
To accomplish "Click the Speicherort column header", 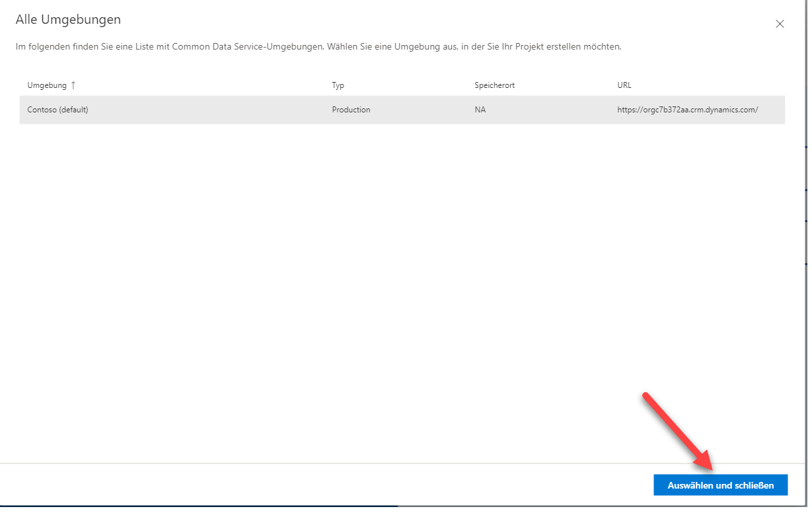I will [x=494, y=85].
